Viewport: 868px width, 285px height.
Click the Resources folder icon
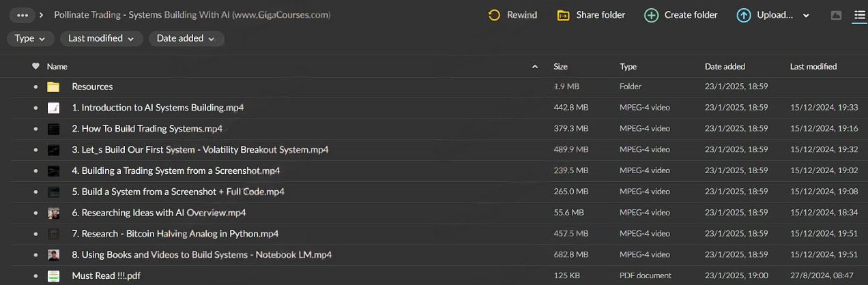53,87
